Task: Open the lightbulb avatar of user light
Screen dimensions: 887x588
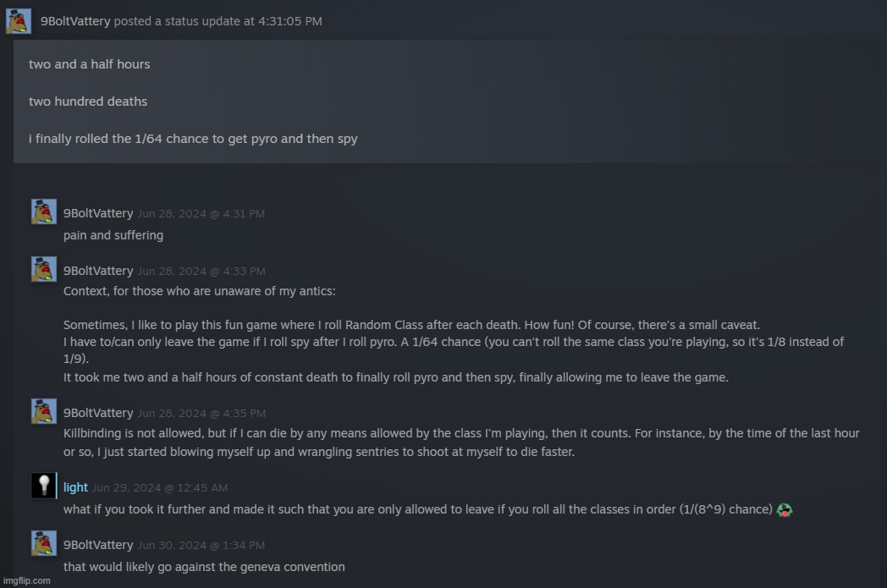Action: pyautogui.click(x=43, y=486)
